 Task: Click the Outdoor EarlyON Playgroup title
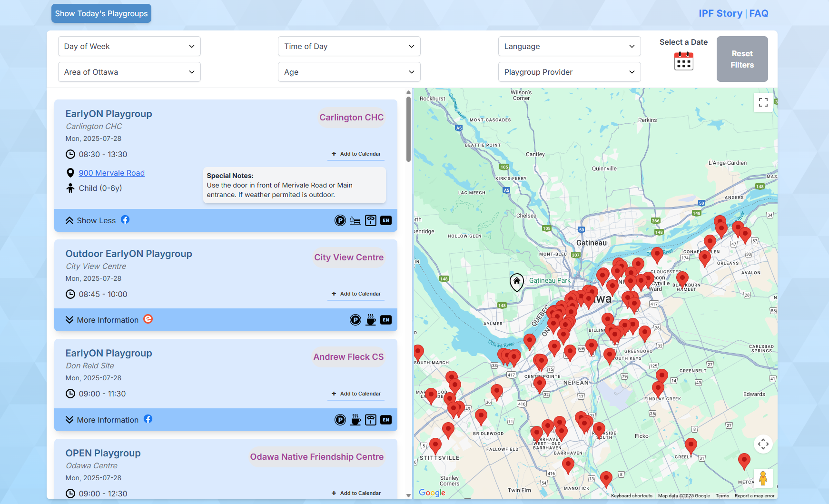129,254
